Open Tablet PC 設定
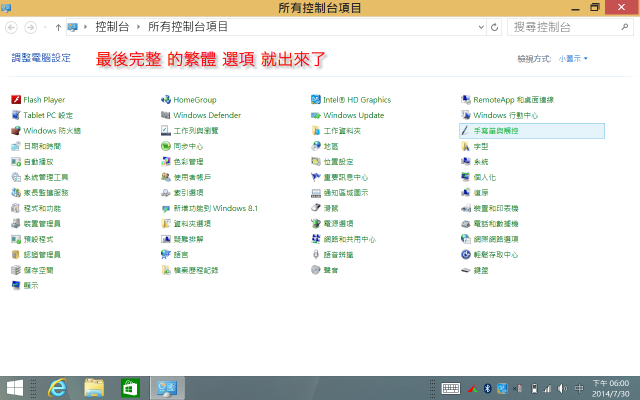This screenshot has height=400, width=640. coord(42,115)
